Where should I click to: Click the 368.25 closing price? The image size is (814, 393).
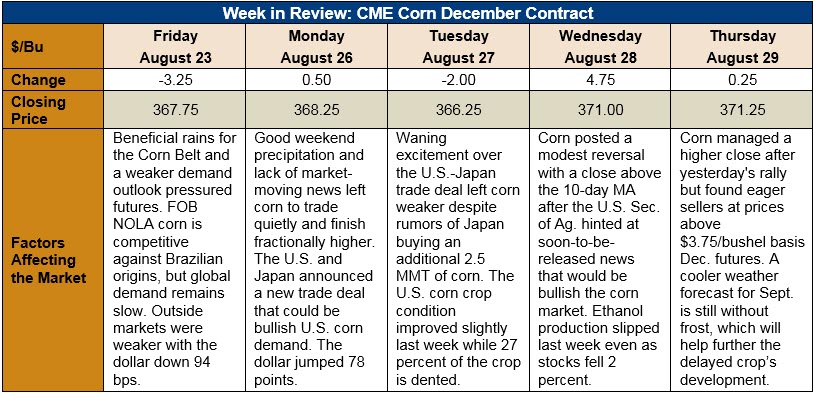click(x=317, y=110)
